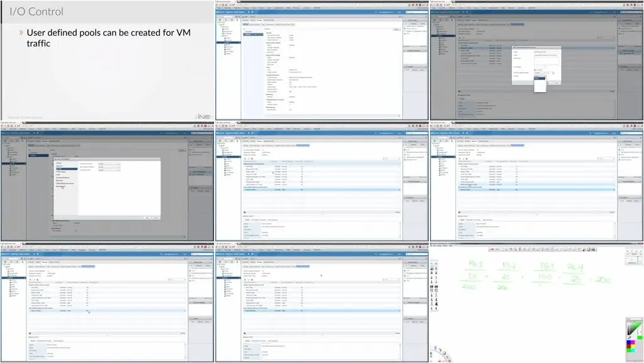Open the dimmed thumbnail with the small dropdown dialog
This screenshot has width=644, height=363.
(x=536, y=60)
